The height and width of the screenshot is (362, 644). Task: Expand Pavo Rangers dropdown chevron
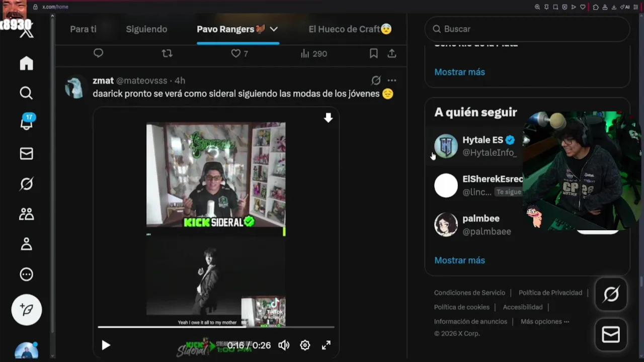click(x=274, y=29)
